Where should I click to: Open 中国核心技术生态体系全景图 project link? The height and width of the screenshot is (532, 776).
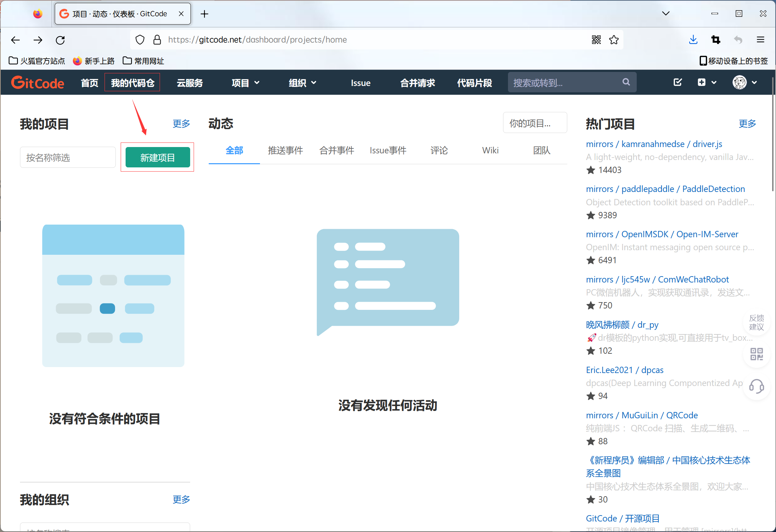pyautogui.click(x=668, y=467)
